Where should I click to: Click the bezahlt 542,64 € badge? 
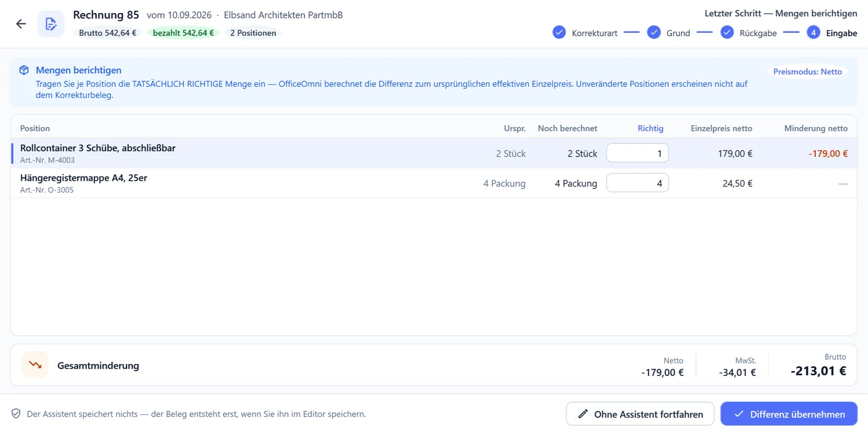(184, 33)
